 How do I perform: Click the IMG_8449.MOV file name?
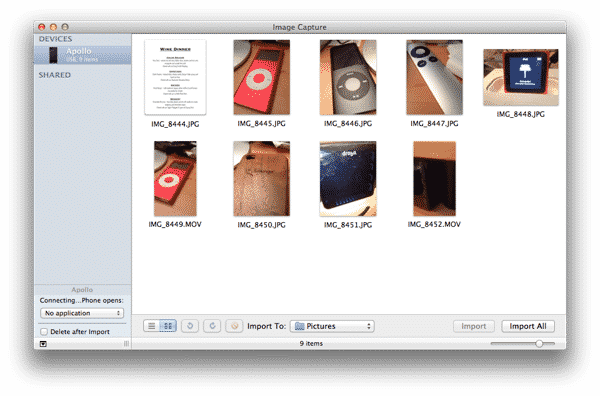175,224
